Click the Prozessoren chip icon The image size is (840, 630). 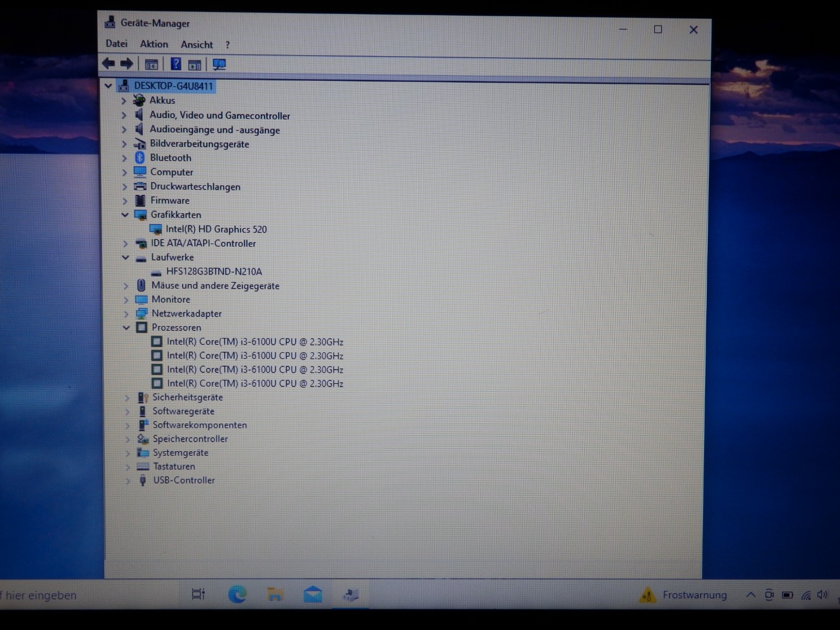(x=141, y=327)
